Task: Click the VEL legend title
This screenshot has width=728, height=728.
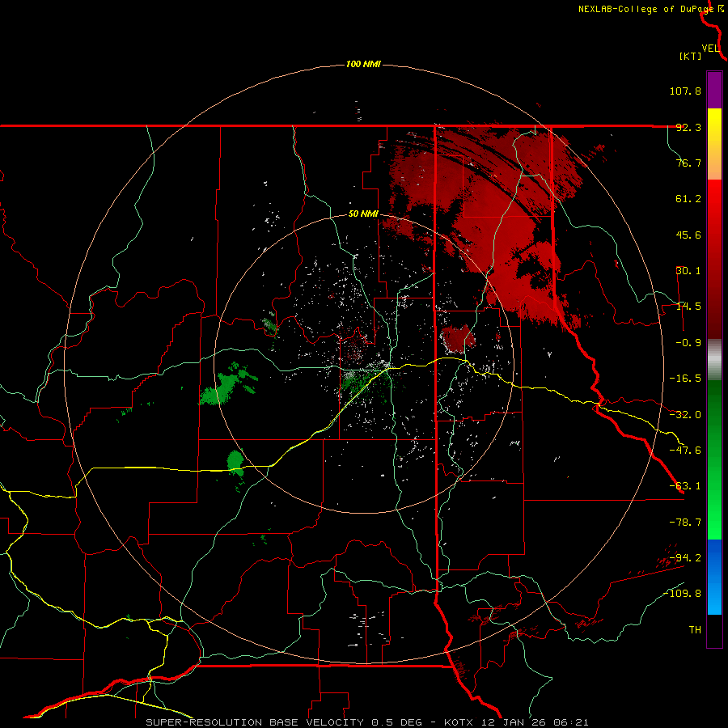Action: [x=710, y=49]
